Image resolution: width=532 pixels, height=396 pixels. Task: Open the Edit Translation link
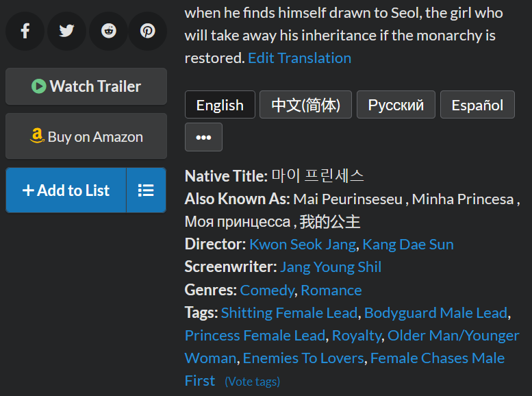point(299,58)
